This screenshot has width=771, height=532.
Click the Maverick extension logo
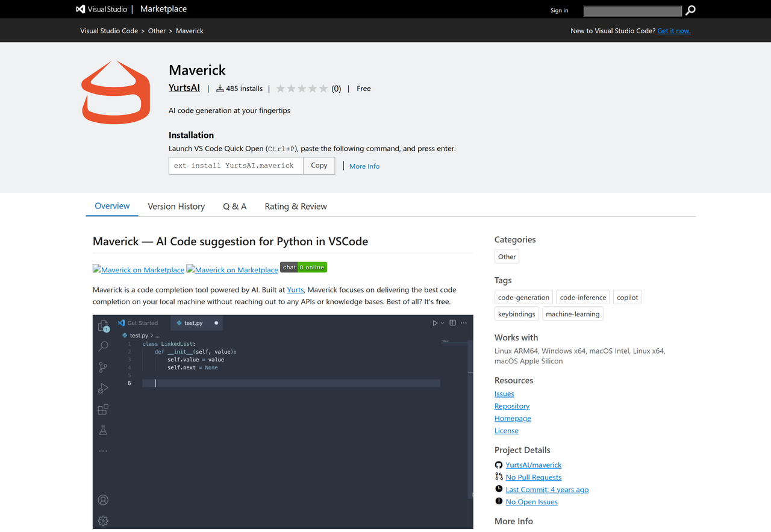[116, 92]
